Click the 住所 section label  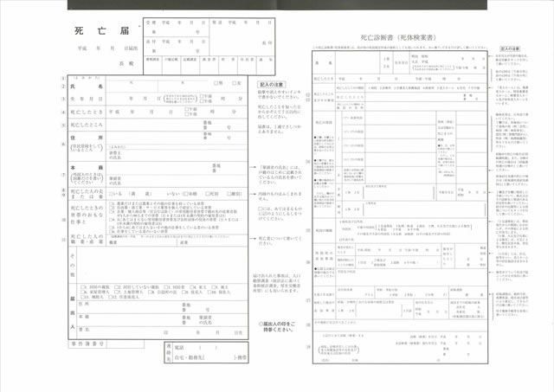(x=87, y=138)
